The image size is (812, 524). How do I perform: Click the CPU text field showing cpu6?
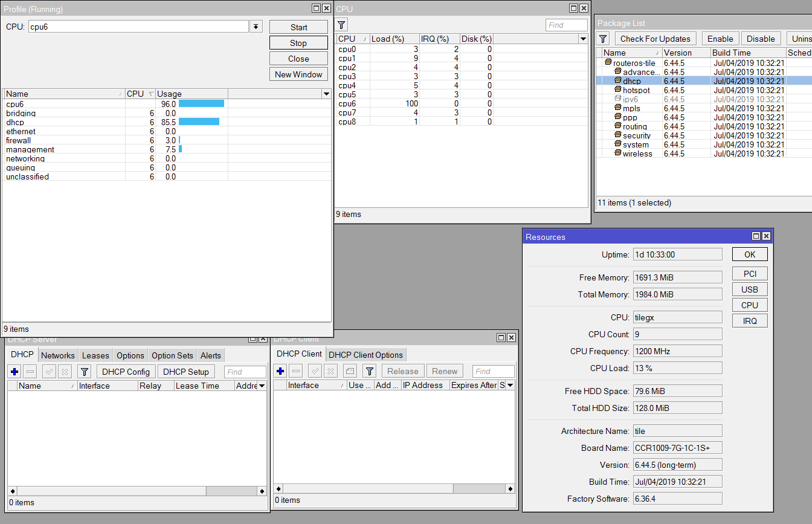(138, 27)
